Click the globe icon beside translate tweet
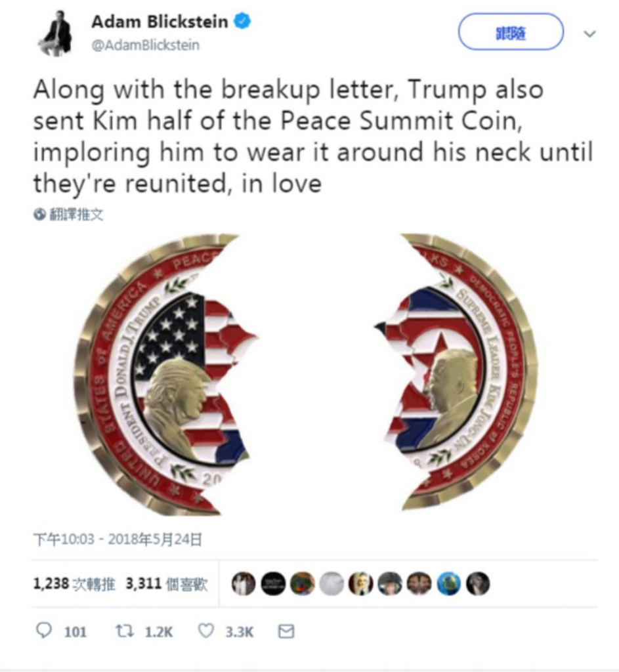The image size is (619, 672). (x=39, y=215)
